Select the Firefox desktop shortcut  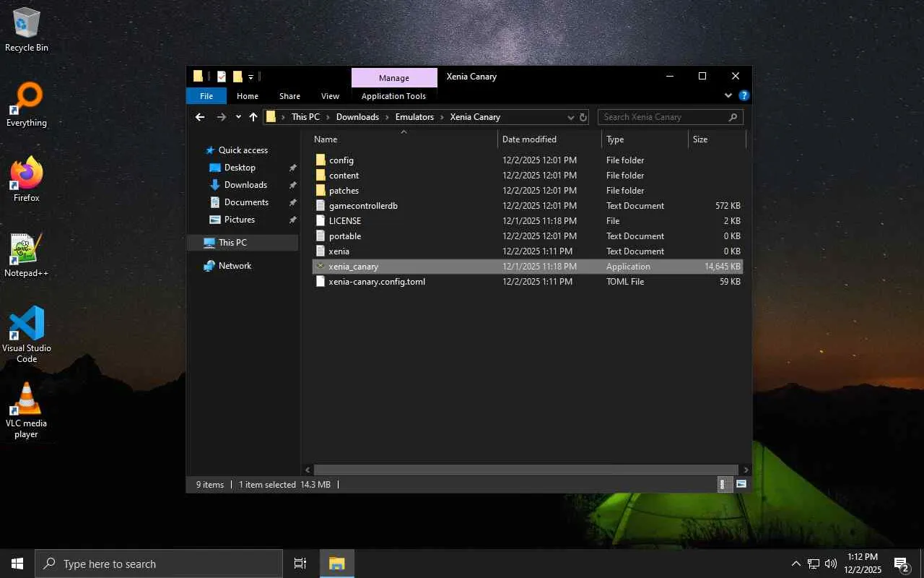pos(27,179)
